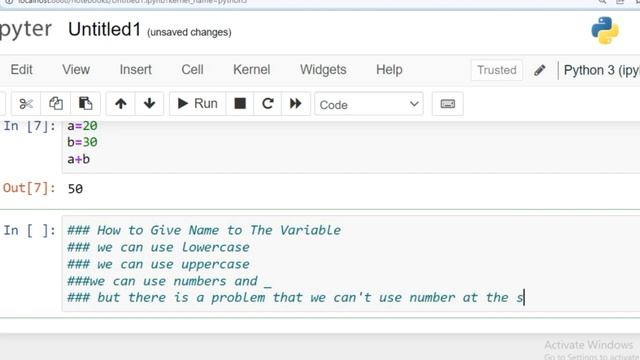Interrupt the kernel with the stop icon
Viewport: 640px width, 360px height.
(x=240, y=104)
